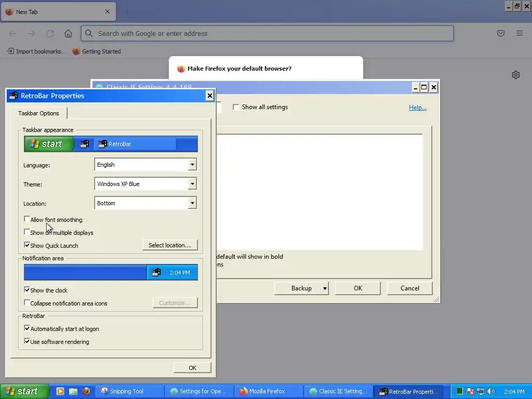
Task: Uncheck Show the clock checkbox
Action: point(27,290)
